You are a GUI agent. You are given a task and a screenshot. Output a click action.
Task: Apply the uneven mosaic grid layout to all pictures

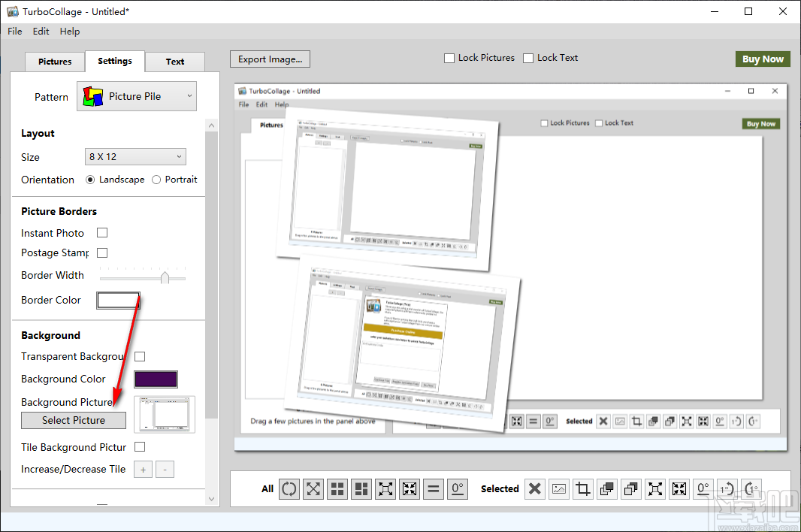pos(361,489)
